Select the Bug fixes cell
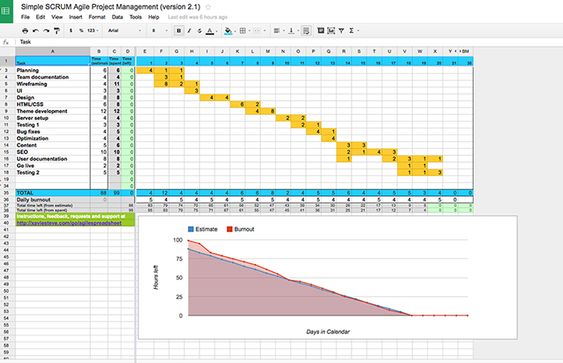563x363 pixels. coord(52,132)
